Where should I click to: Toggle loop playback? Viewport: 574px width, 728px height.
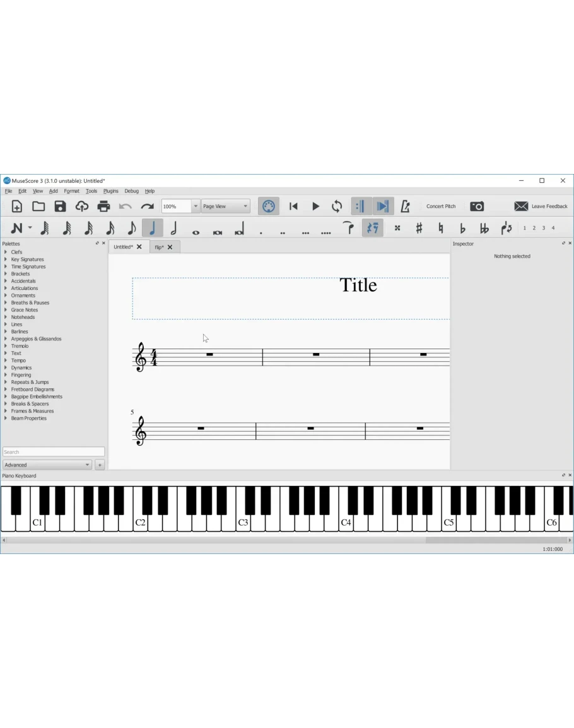point(337,206)
